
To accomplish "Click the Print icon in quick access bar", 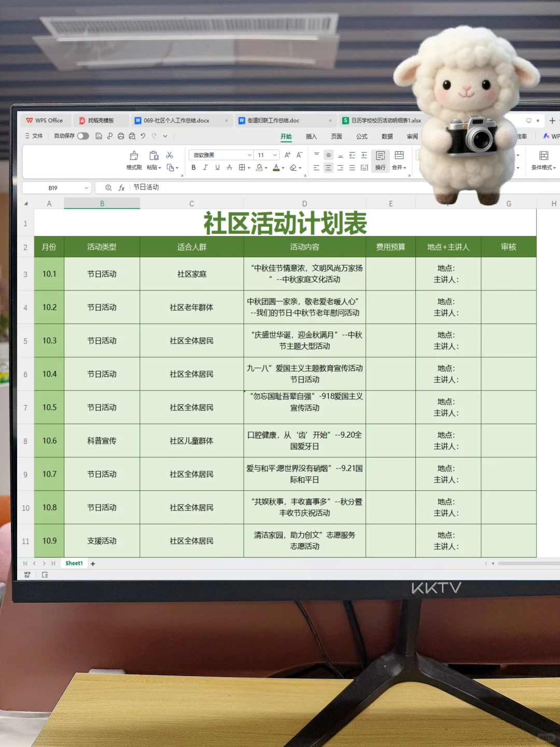I will 121,136.
